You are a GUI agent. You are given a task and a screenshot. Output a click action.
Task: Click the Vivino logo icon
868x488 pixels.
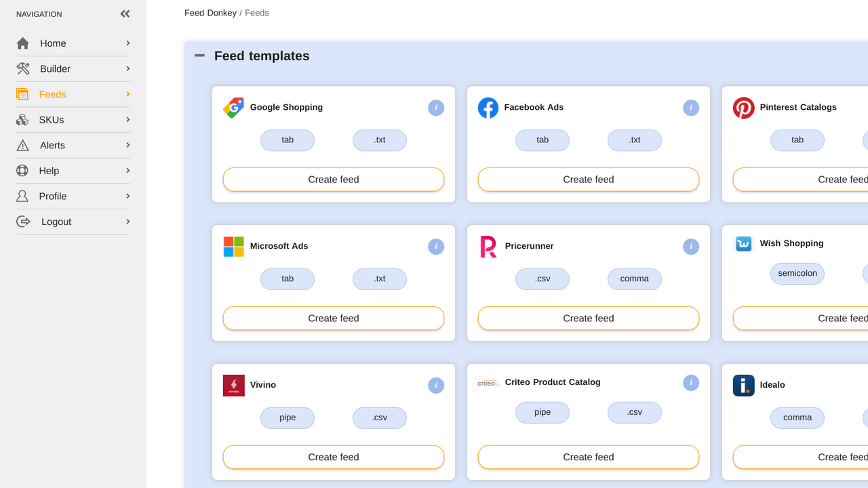tap(233, 385)
